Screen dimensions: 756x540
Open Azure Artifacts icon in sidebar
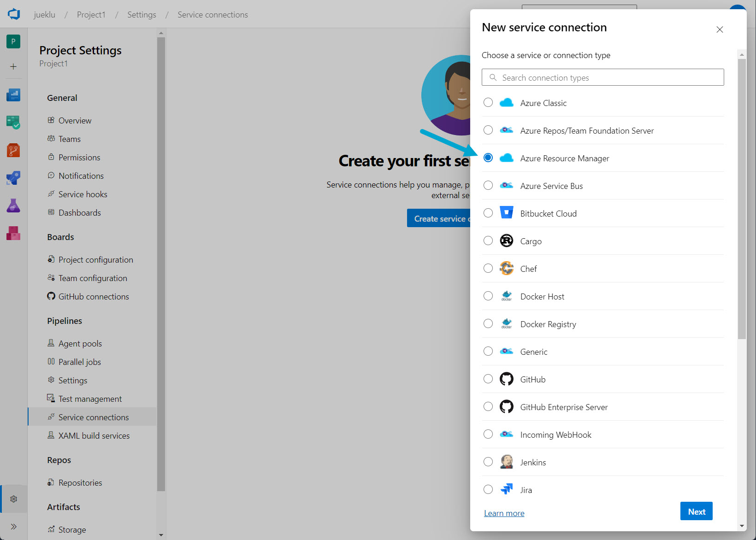point(13,233)
